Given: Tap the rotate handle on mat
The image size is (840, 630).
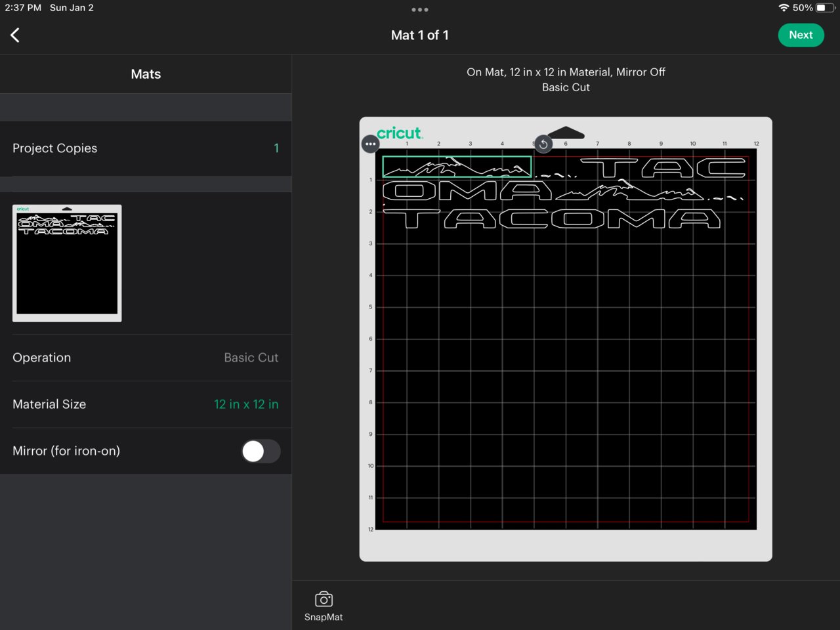Looking at the screenshot, I should point(543,144).
